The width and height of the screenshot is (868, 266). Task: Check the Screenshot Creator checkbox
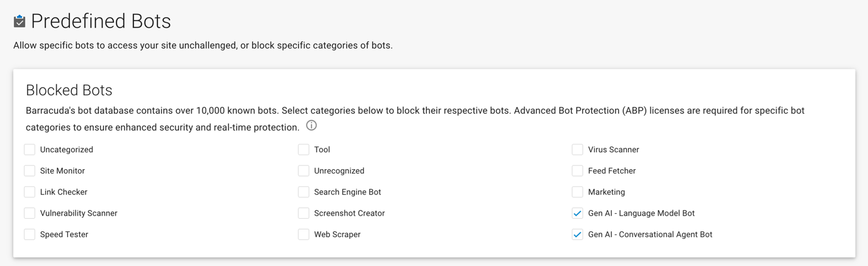pyautogui.click(x=303, y=213)
